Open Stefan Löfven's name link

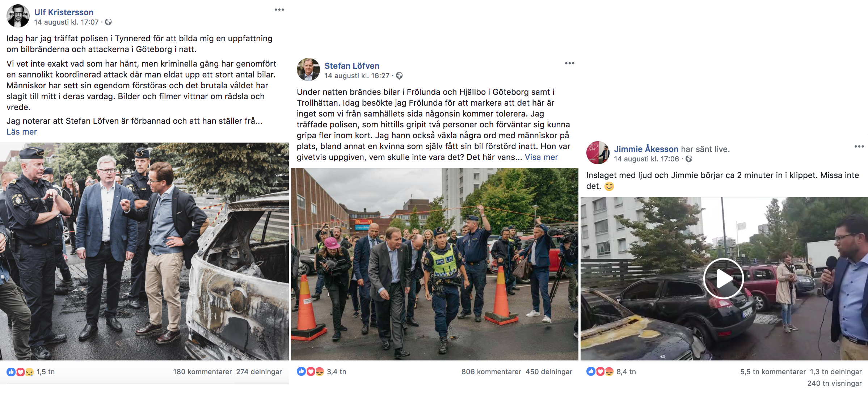point(352,66)
